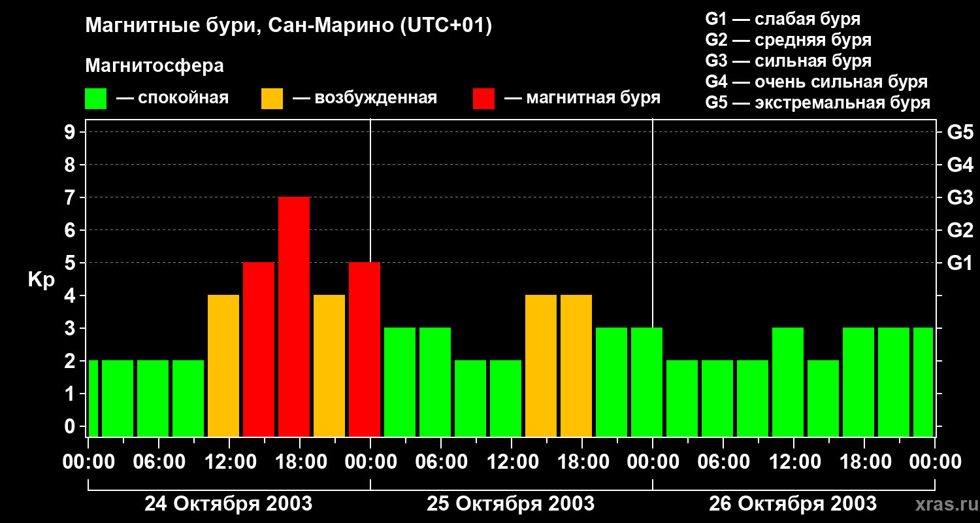Click the 'Магнитосфера' heading

tap(154, 66)
